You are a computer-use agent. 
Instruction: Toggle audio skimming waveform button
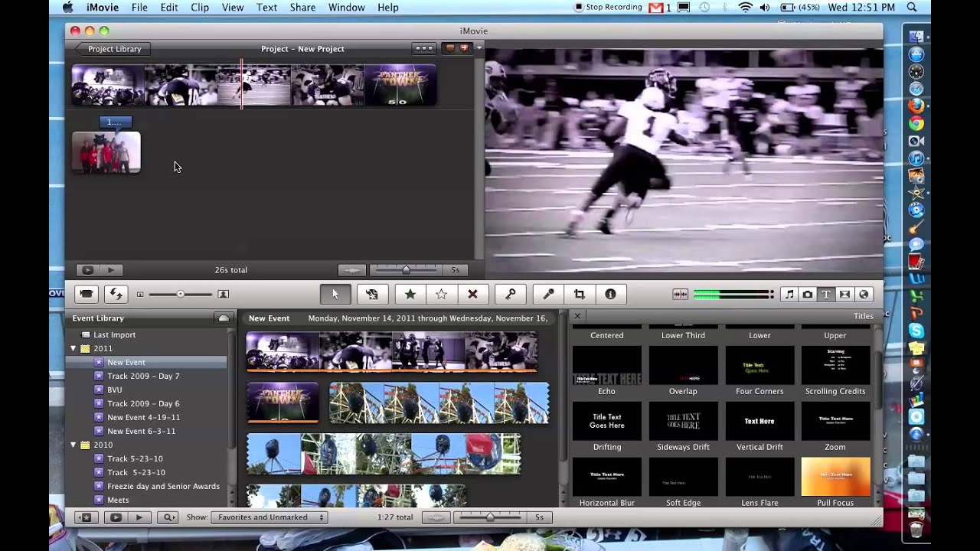coord(680,294)
